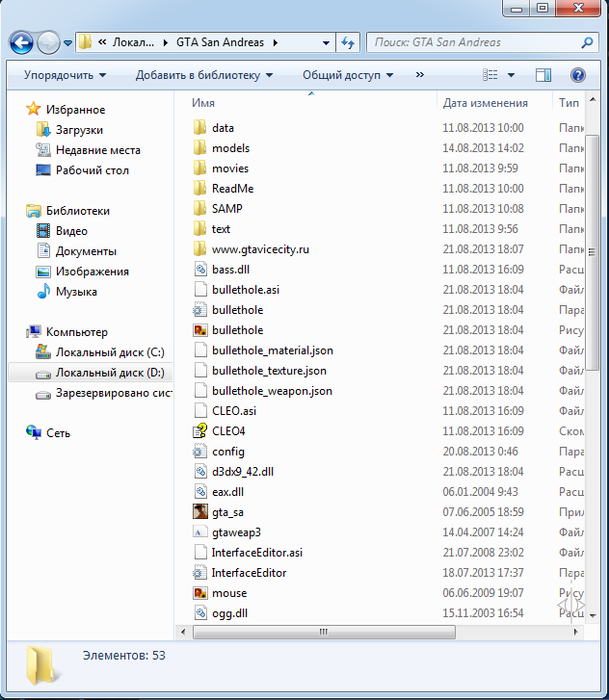Image resolution: width=609 pixels, height=700 pixels.
Task: Open recent locations dropdown next to Forward
Action: tap(67, 43)
